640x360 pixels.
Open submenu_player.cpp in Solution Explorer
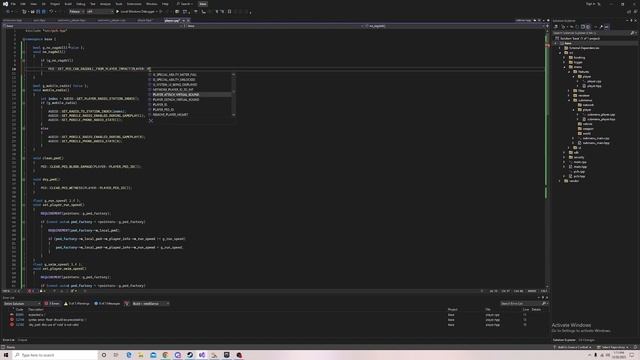(601, 115)
